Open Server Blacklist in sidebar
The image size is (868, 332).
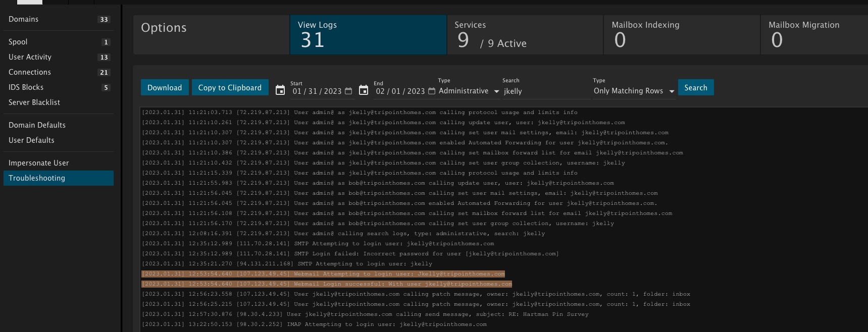click(34, 102)
